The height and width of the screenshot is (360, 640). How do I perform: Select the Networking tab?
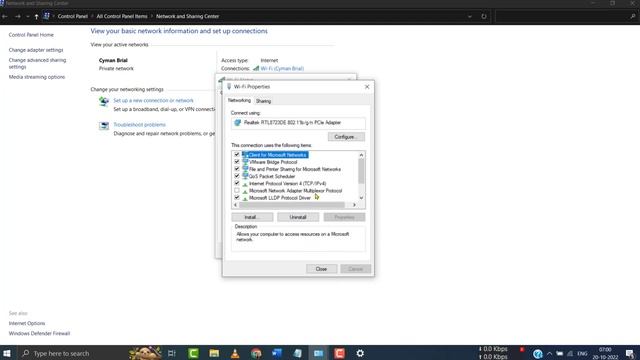pos(239,100)
